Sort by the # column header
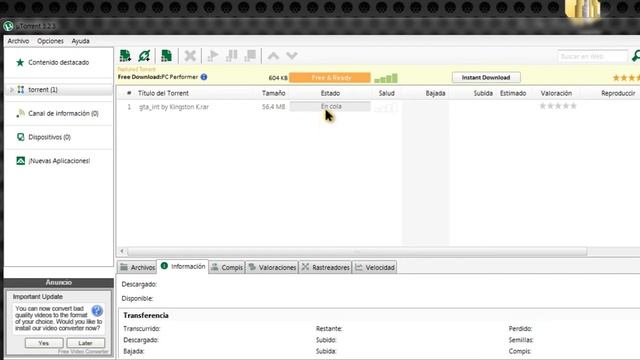640x360 pixels. 129,93
